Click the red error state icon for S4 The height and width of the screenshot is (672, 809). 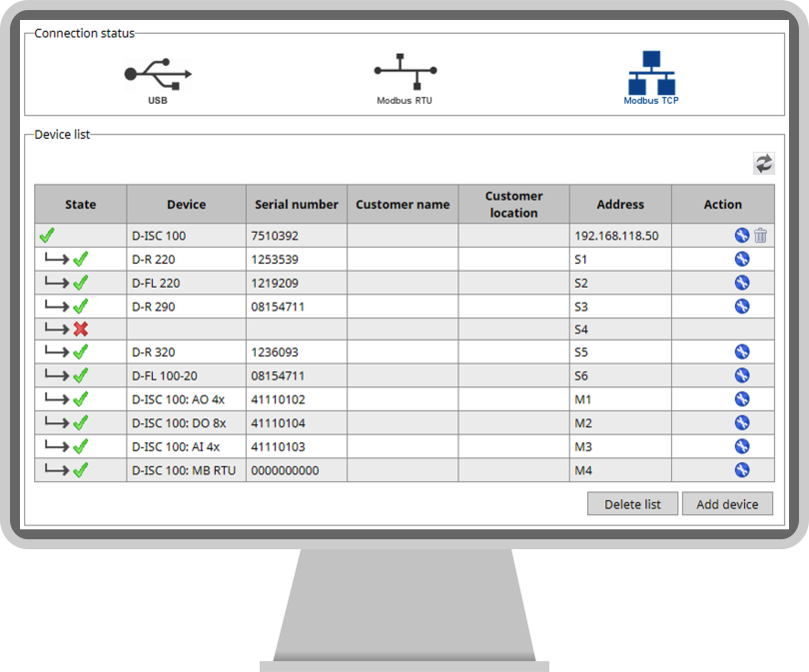(80, 329)
